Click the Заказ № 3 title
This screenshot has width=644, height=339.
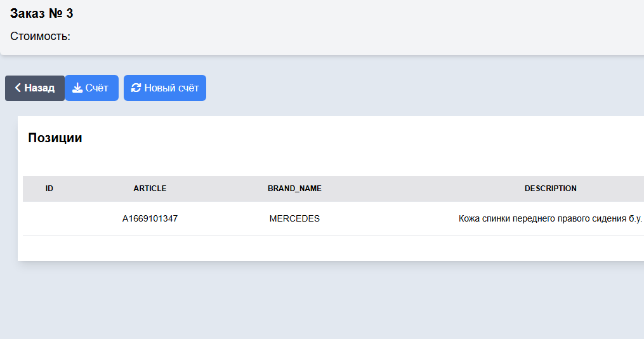click(x=41, y=13)
